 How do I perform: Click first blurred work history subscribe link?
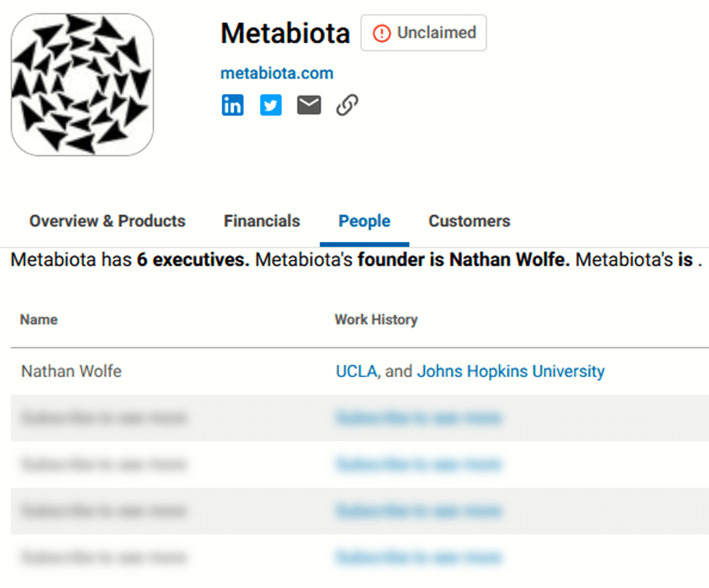(419, 418)
